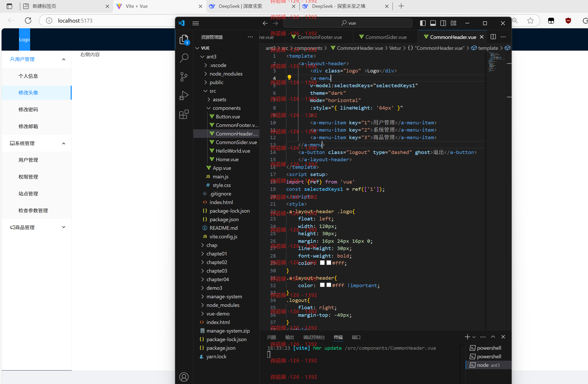Open the browser tab actions menu icon
Viewport: 588px width, 384px height.
tap(9, 6)
